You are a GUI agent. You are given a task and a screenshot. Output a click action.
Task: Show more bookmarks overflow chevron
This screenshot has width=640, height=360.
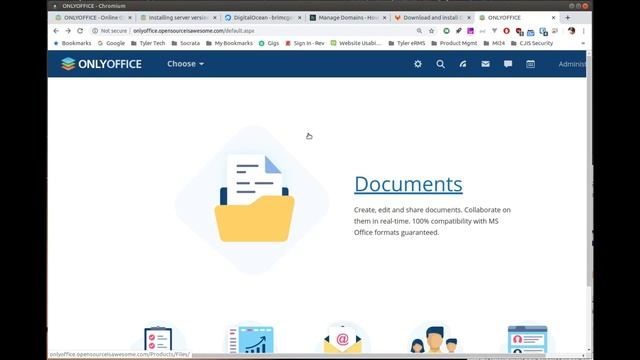click(583, 43)
